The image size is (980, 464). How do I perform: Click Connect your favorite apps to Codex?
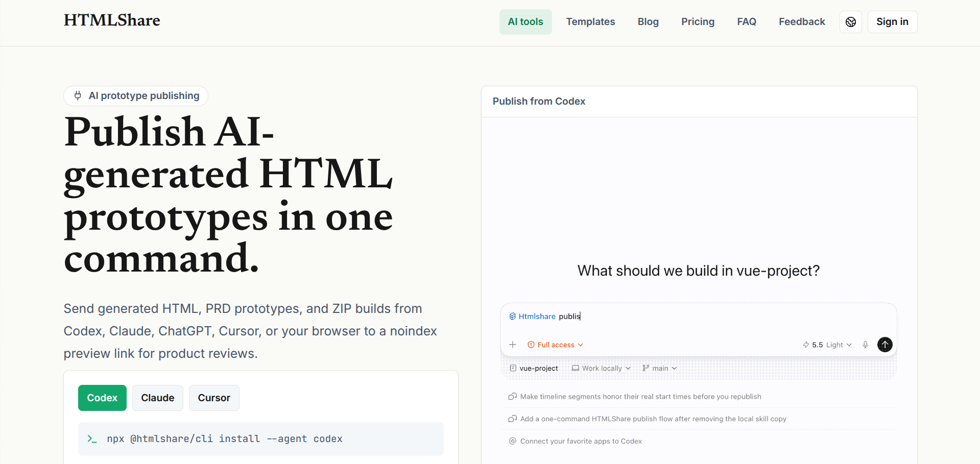click(581, 442)
